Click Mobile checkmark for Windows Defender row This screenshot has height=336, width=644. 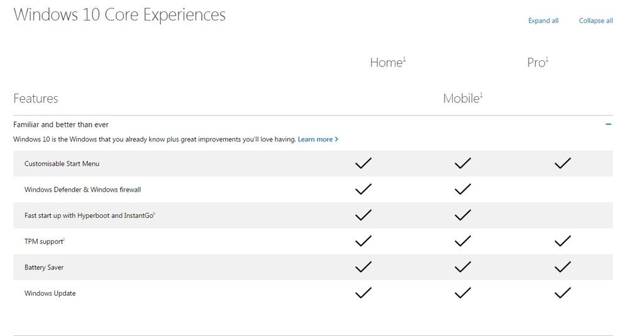(462, 188)
